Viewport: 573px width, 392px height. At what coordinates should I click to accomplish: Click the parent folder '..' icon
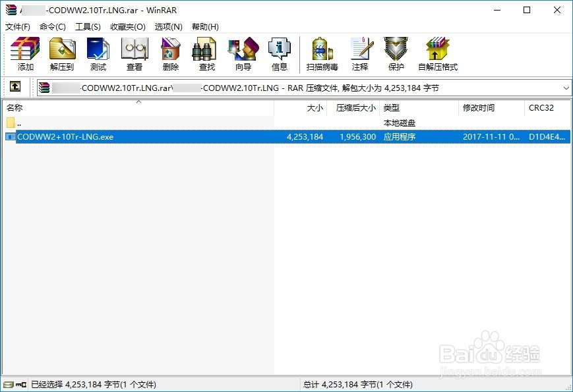click(x=11, y=123)
